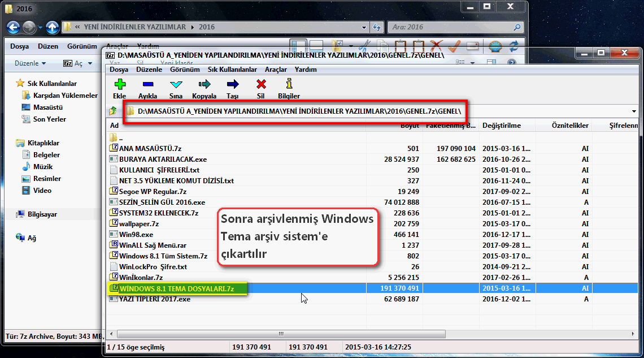Open the Dosya menu in Explorer window

[x=19, y=46]
